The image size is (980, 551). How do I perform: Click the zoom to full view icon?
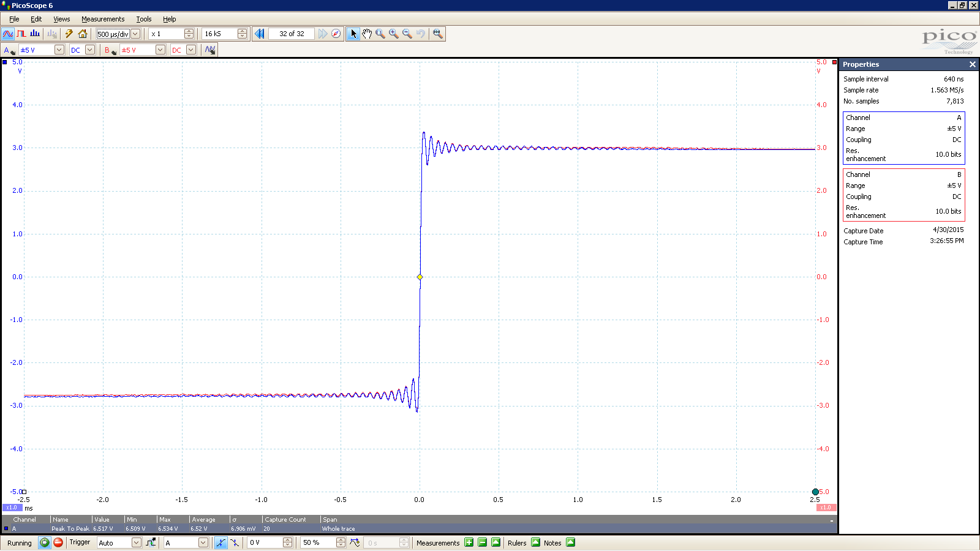[437, 34]
